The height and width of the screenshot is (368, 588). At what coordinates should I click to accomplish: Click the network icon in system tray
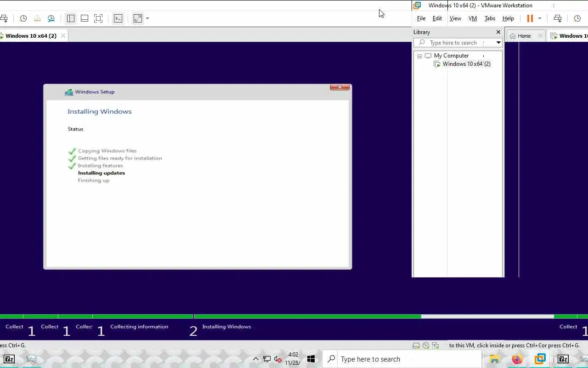[267, 359]
